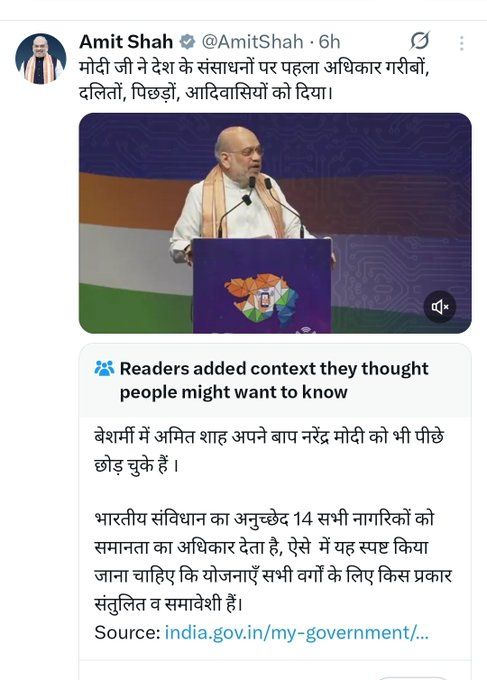Click the Gujarat map logo on the podium
Viewport: 487px width, 680px height.
point(261,300)
